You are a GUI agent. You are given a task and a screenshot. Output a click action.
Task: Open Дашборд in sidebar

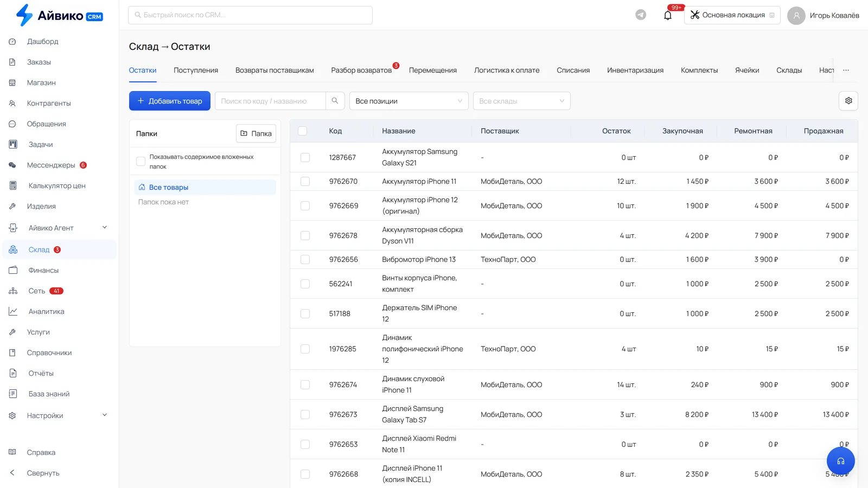[x=42, y=41]
